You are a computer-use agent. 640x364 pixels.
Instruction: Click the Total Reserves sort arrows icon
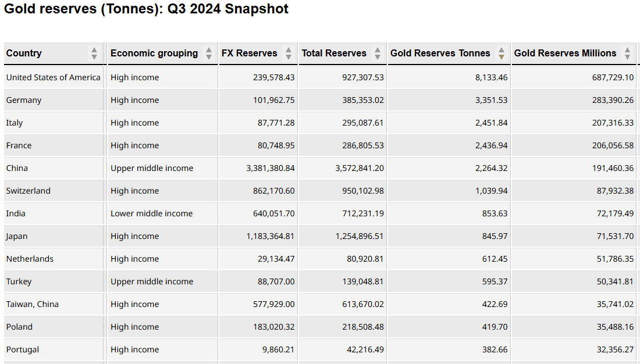[378, 53]
